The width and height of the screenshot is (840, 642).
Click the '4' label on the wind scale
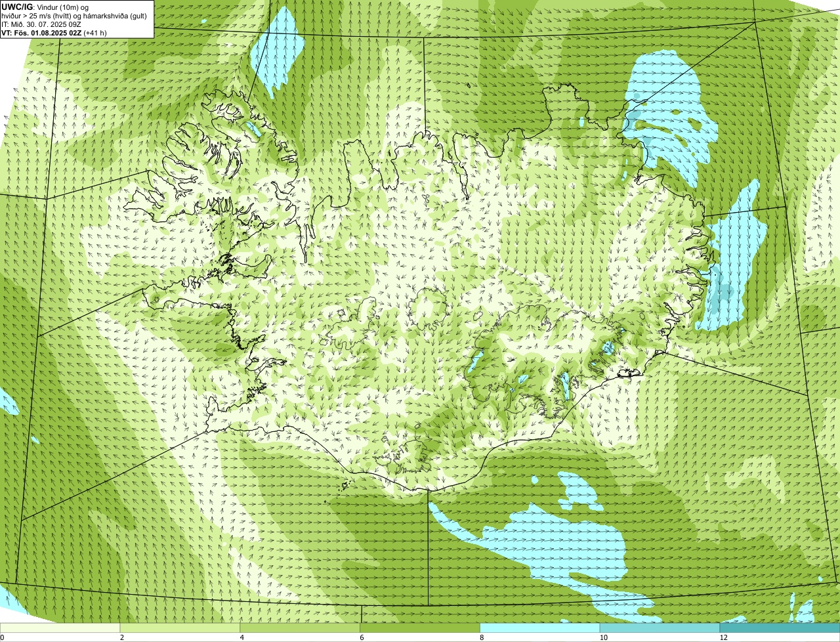click(242, 637)
